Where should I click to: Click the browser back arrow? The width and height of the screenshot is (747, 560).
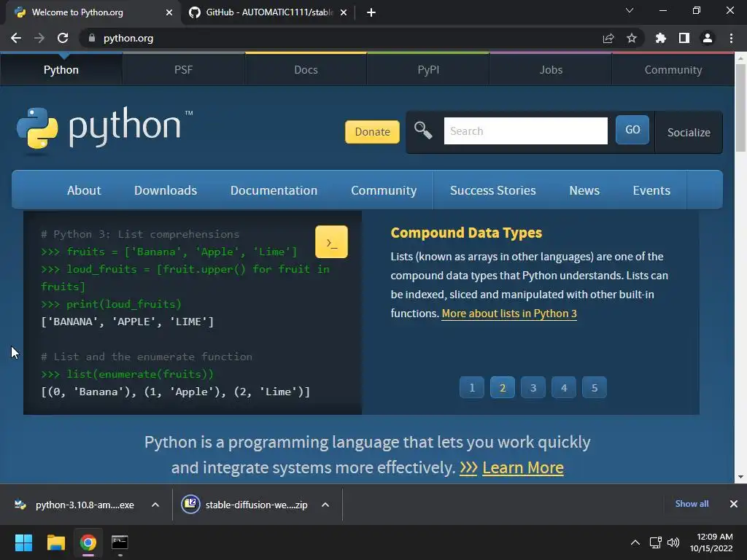tap(16, 38)
